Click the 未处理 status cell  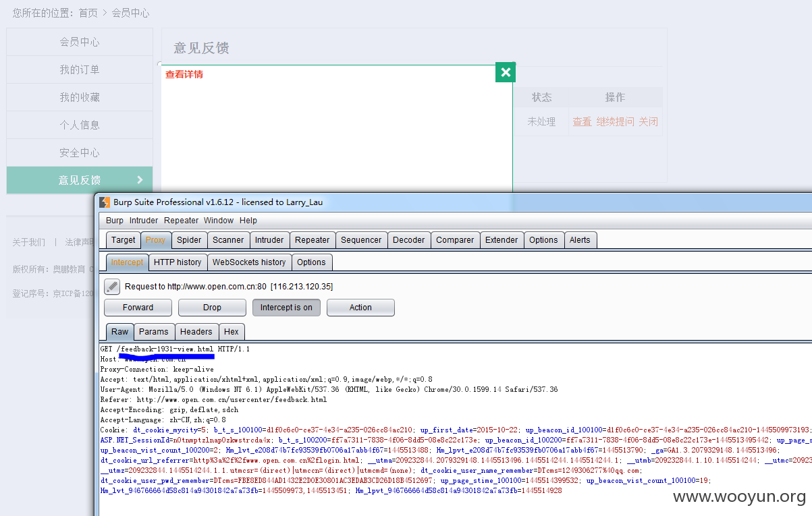541,122
